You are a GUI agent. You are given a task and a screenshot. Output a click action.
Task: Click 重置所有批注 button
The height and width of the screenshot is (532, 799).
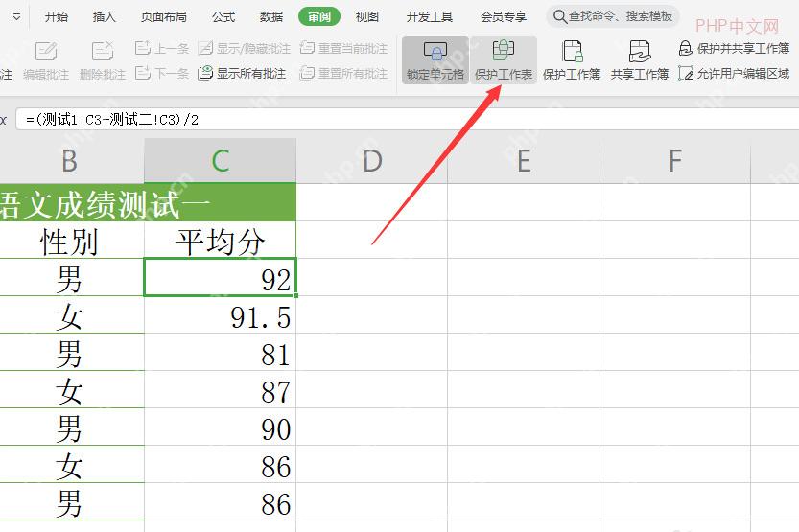click(x=344, y=73)
